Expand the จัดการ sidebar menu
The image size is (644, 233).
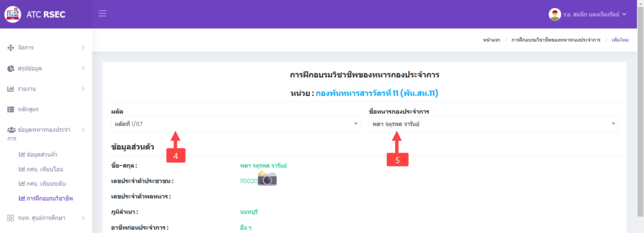(x=46, y=48)
